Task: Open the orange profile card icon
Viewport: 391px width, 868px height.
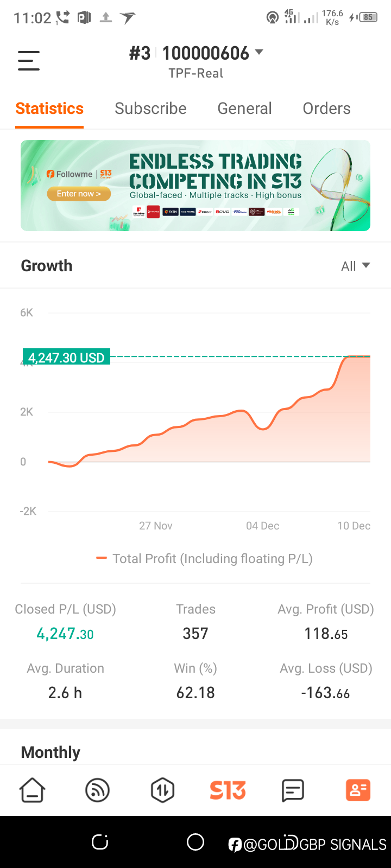Action: click(358, 790)
